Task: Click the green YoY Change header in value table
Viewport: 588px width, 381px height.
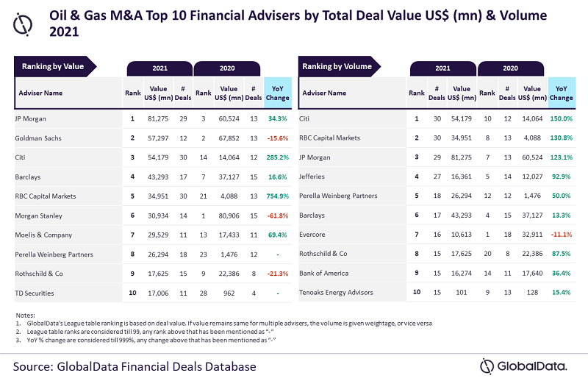Action: pos(277,93)
